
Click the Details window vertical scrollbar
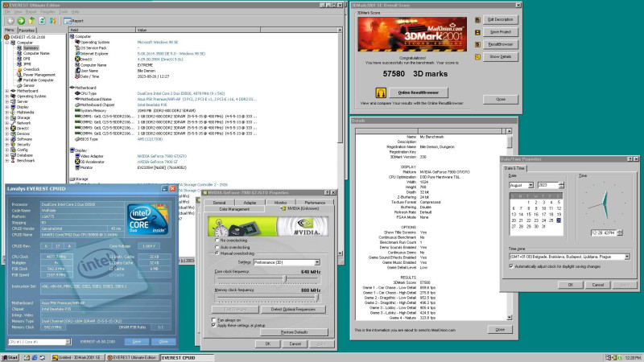[509, 224]
